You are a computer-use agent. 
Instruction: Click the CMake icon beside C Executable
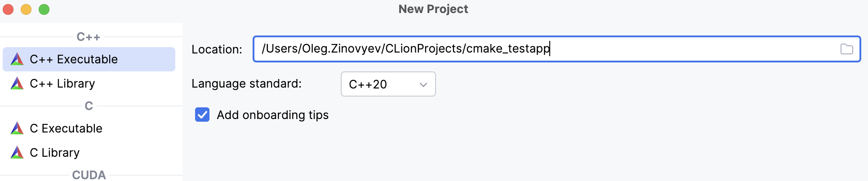(17, 128)
